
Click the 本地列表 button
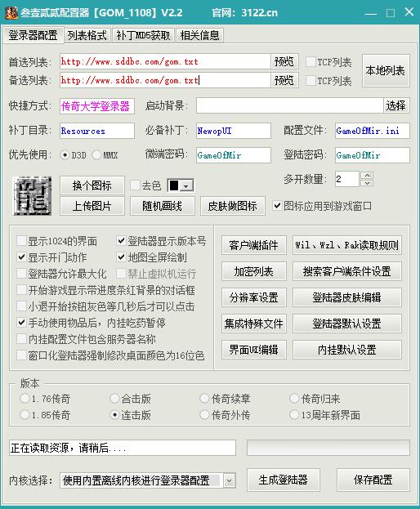pyautogui.click(x=386, y=70)
